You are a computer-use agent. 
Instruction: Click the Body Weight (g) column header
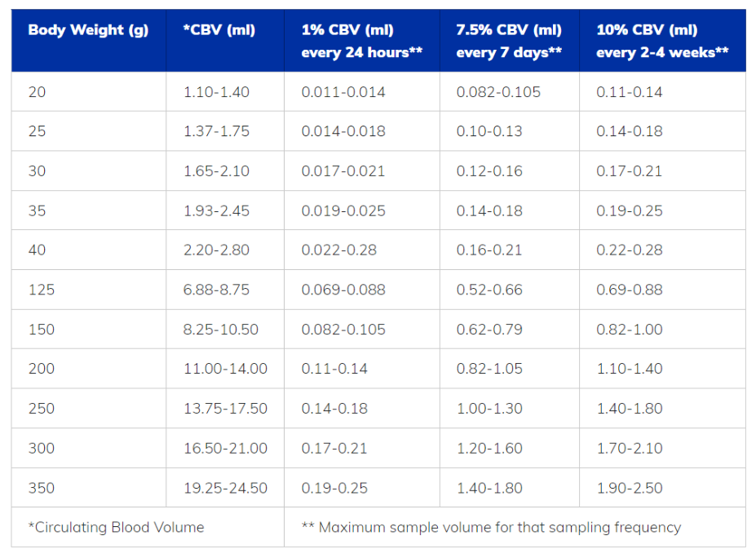click(88, 30)
